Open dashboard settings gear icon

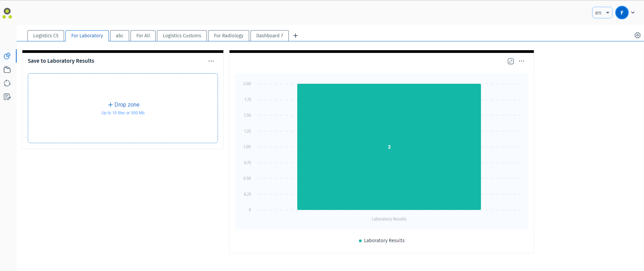click(638, 35)
